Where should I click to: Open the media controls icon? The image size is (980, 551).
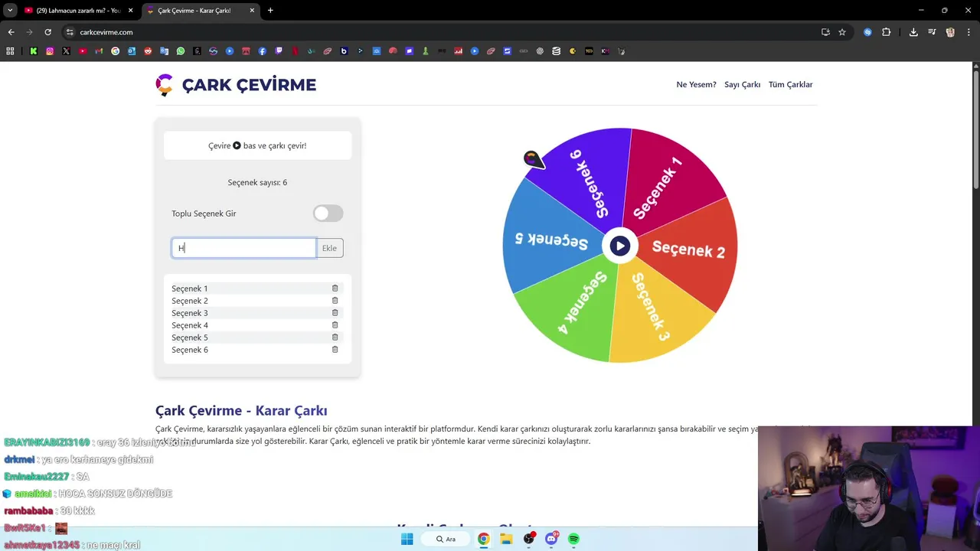click(932, 32)
